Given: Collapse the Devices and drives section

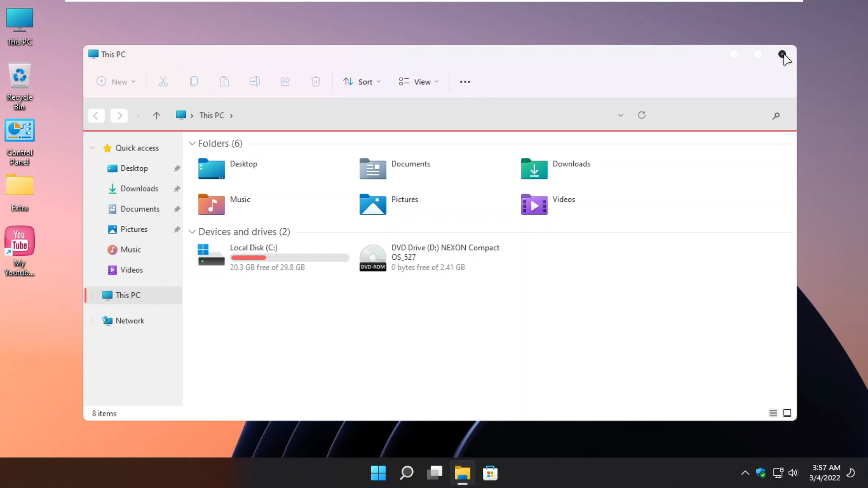Looking at the screenshot, I should pos(192,232).
